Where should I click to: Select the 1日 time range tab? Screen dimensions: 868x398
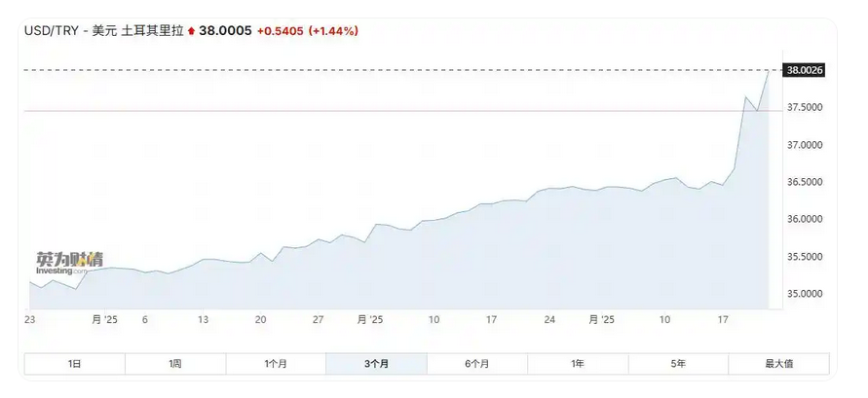[75, 363]
